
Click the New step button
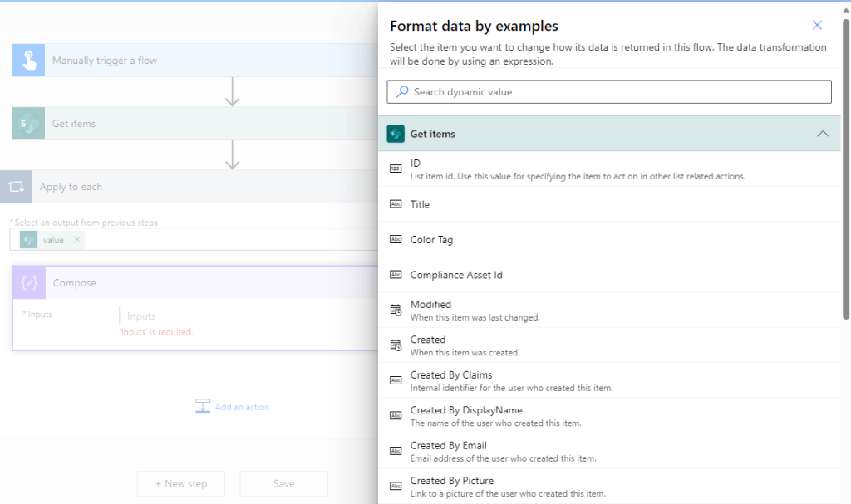(x=180, y=483)
